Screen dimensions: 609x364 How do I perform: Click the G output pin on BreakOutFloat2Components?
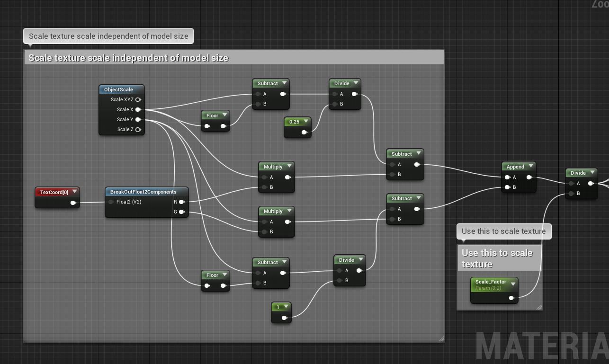tap(182, 212)
